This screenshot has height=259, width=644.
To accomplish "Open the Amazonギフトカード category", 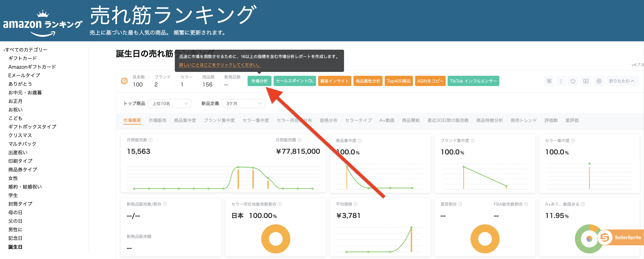I will [x=32, y=67].
